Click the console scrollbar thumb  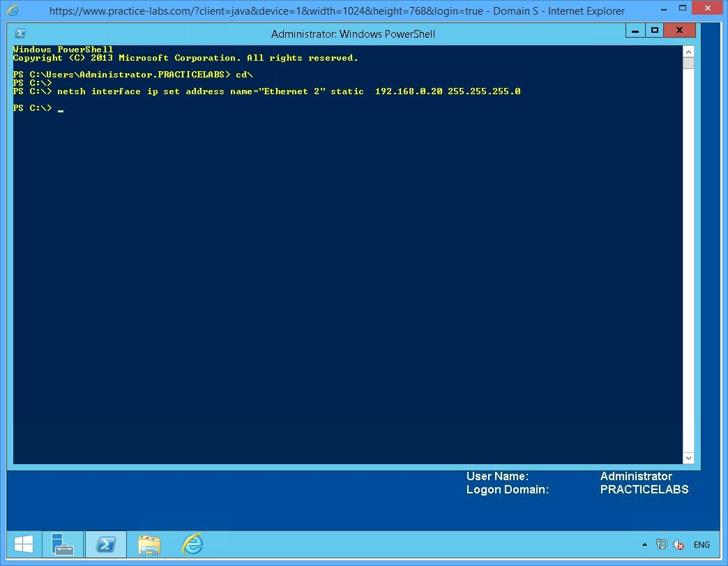(x=689, y=63)
